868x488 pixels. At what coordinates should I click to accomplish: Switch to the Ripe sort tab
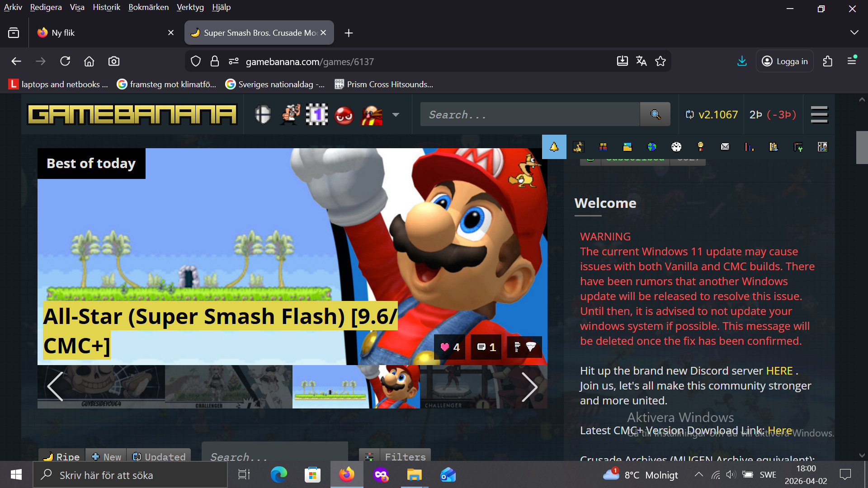tap(62, 456)
